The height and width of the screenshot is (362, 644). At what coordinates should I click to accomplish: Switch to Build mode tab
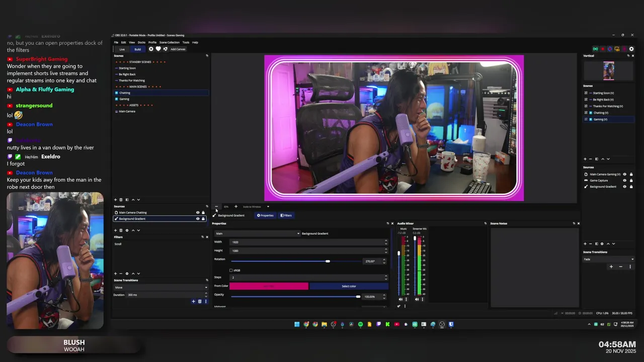[x=137, y=49]
